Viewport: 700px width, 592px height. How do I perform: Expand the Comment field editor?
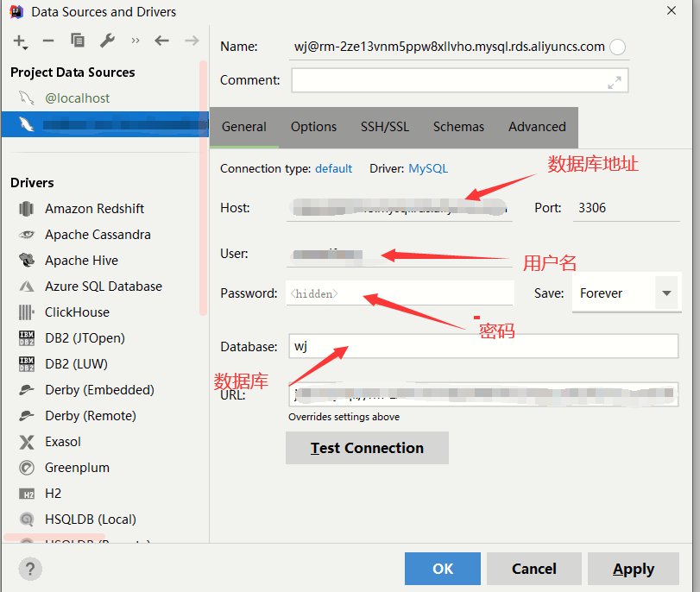pos(615,82)
